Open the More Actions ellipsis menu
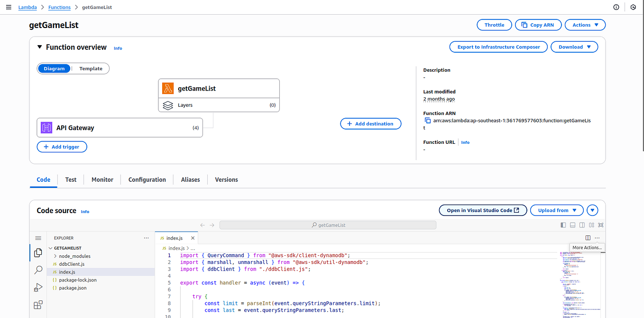The image size is (644, 318). [597, 238]
